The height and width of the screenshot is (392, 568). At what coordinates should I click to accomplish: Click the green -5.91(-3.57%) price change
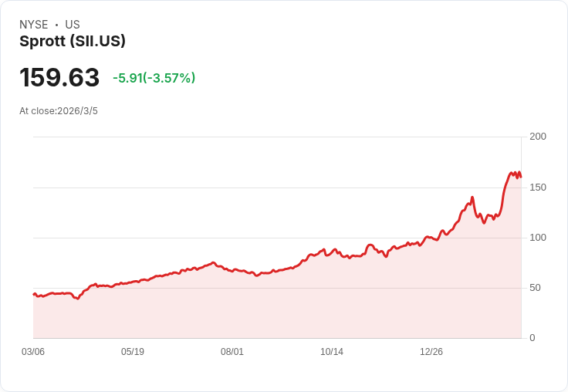pyautogui.click(x=154, y=78)
